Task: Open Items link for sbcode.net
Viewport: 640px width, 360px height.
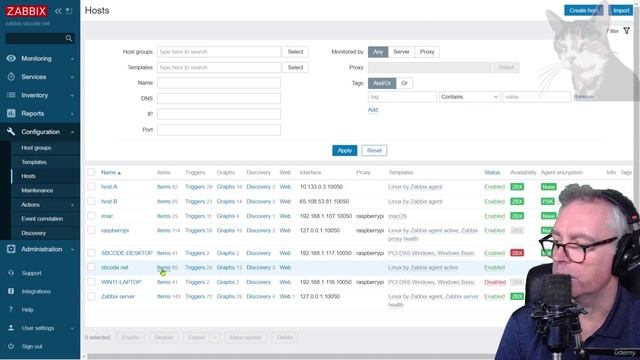Action: coord(163,267)
